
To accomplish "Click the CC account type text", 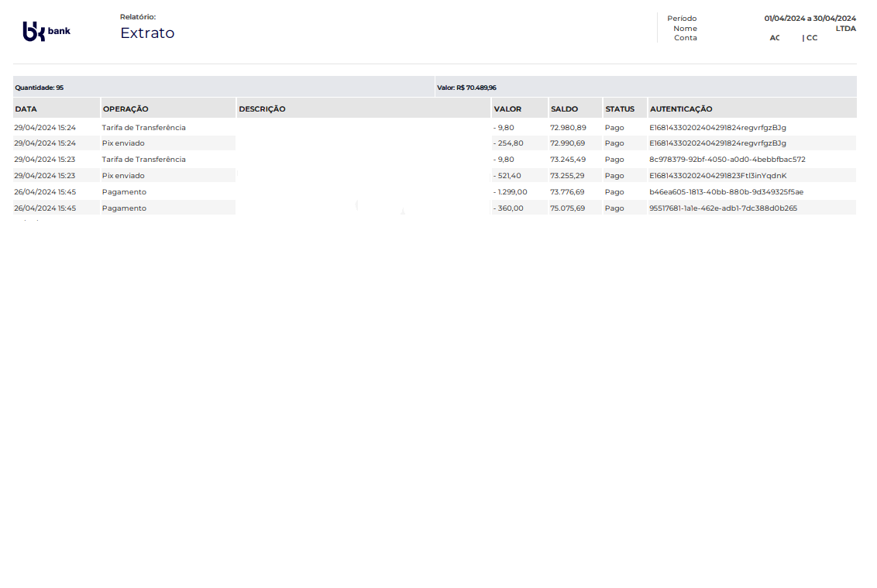I will (812, 38).
